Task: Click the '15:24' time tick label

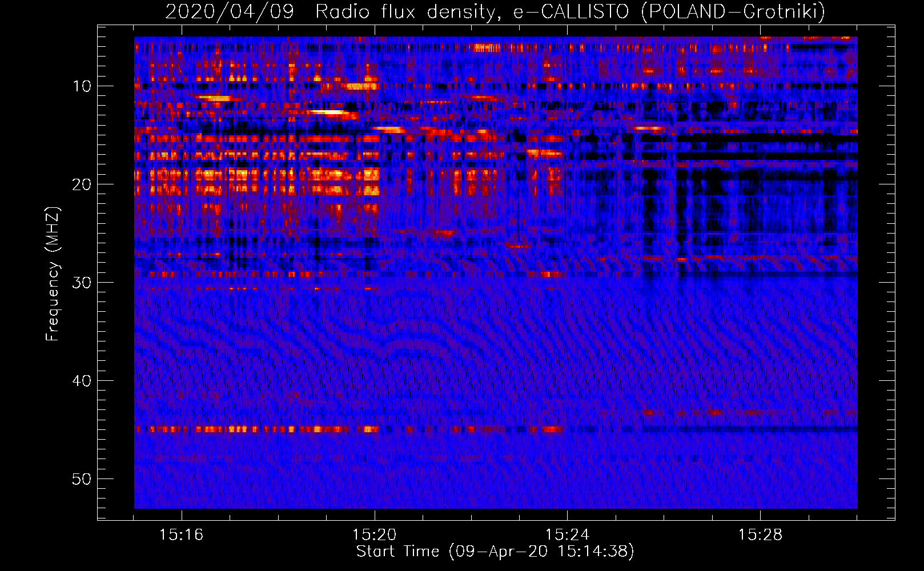Action: click(x=567, y=535)
